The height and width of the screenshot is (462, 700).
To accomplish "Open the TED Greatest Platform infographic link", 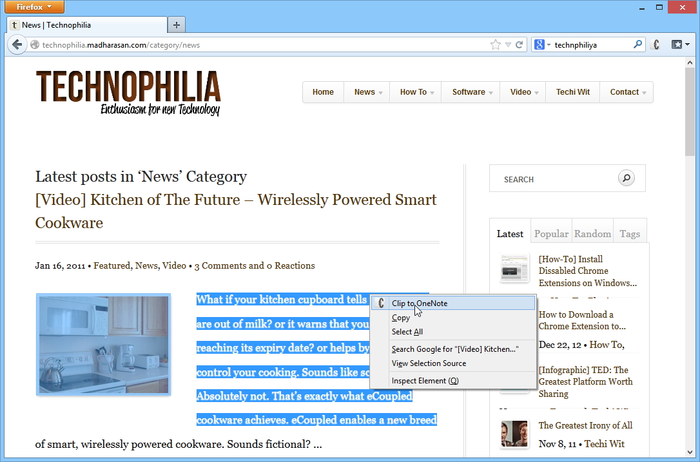I will [586, 382].
